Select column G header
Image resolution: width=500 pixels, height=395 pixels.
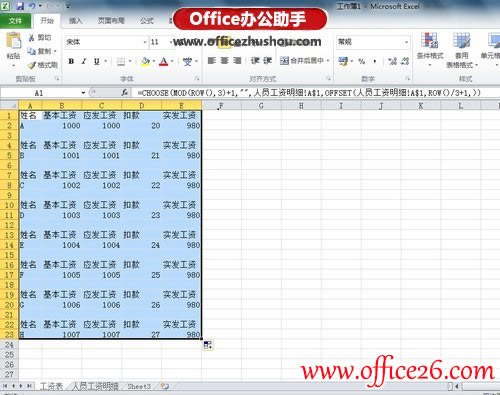click(261, 106)
